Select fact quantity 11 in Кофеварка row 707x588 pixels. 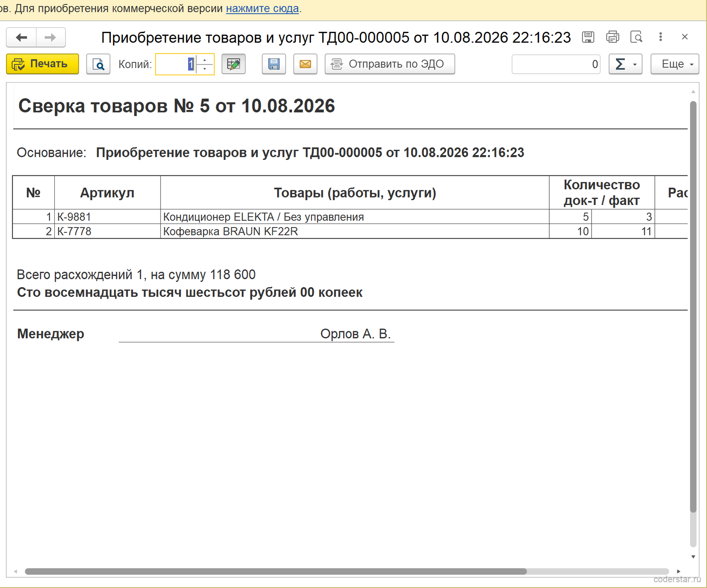click(x=623, y=231)
